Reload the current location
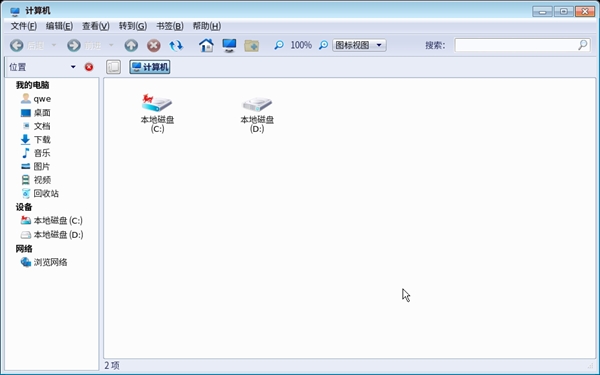 176,46
